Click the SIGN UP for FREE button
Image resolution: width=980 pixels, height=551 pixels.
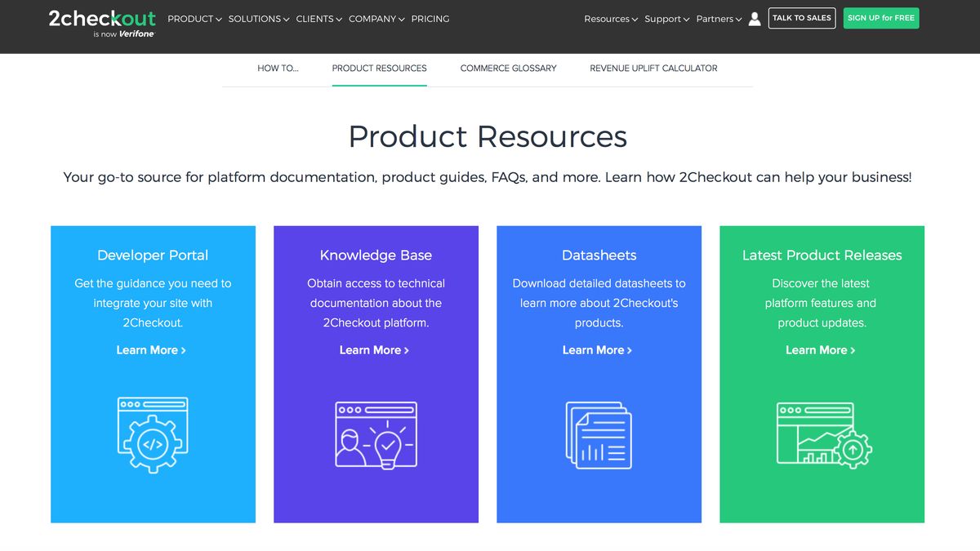coord(880,17)
